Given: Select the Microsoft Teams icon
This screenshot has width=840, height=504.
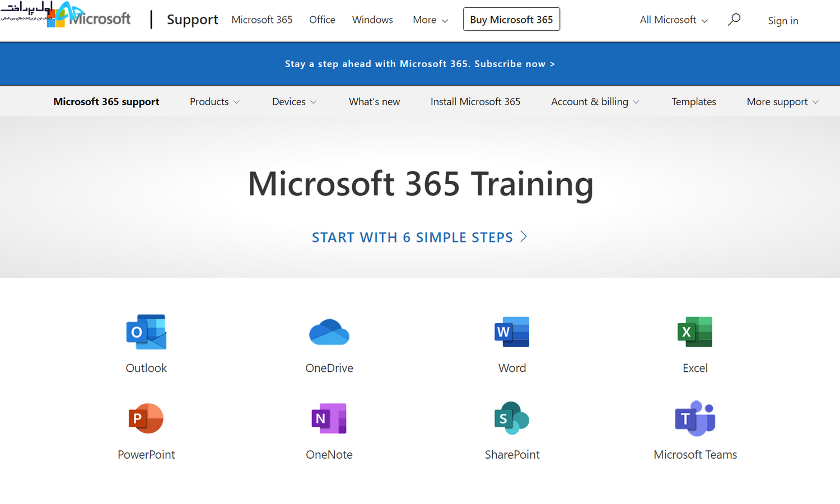Looking at the screenshot, I should point(695,418).
